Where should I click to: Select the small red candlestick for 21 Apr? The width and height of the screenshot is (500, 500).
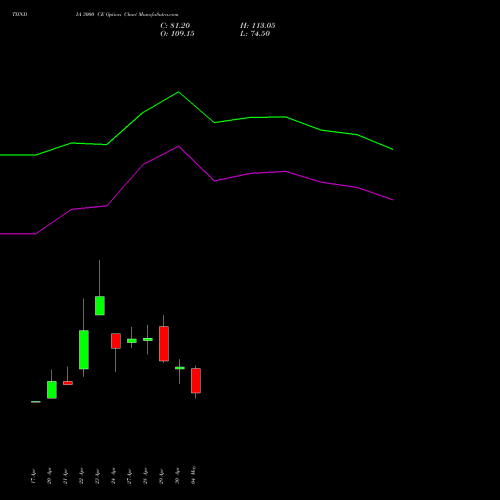click(68, 383)
